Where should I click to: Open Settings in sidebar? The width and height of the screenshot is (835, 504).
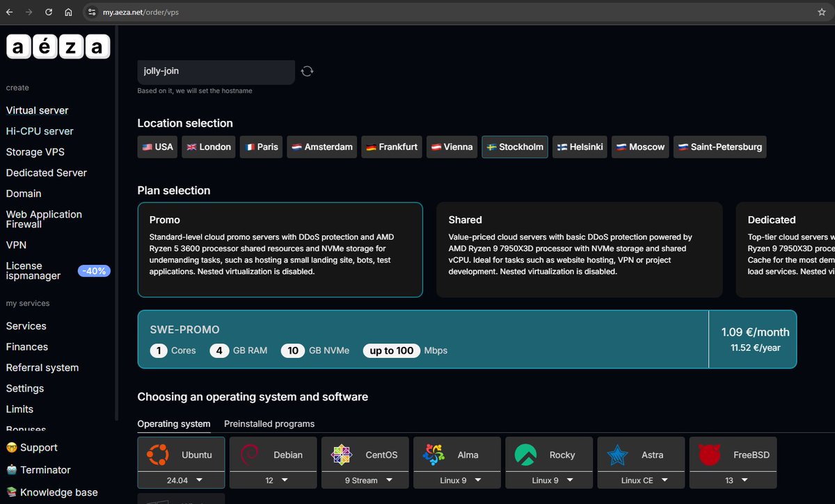click(x=25, y=389)
